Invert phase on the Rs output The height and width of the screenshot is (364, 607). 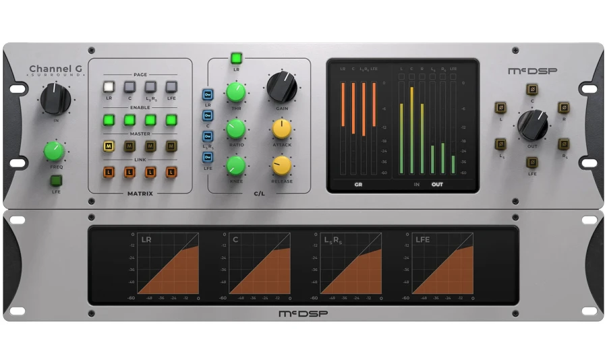564,144
